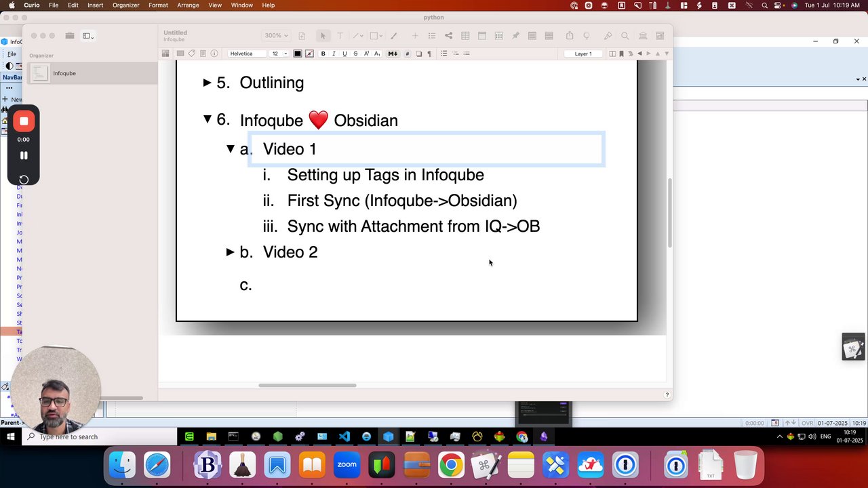Collapse the Video 1 item
The height and width of the screenshot is (488, 868).
point(231,148)
